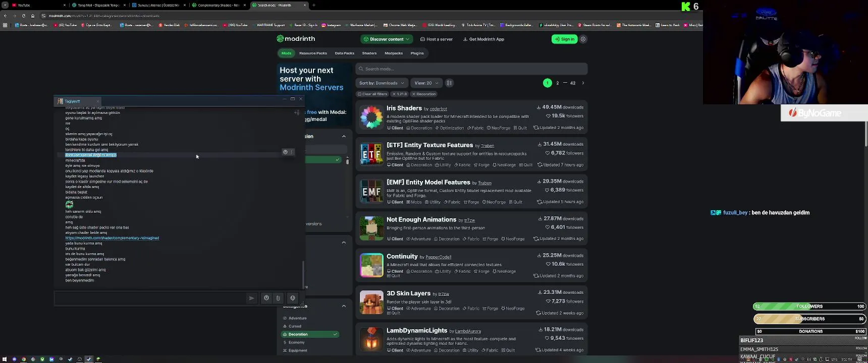Switch to the Complementary Shaders browser tab
Screen dimensions: 868x363
[x=219, y=5]
